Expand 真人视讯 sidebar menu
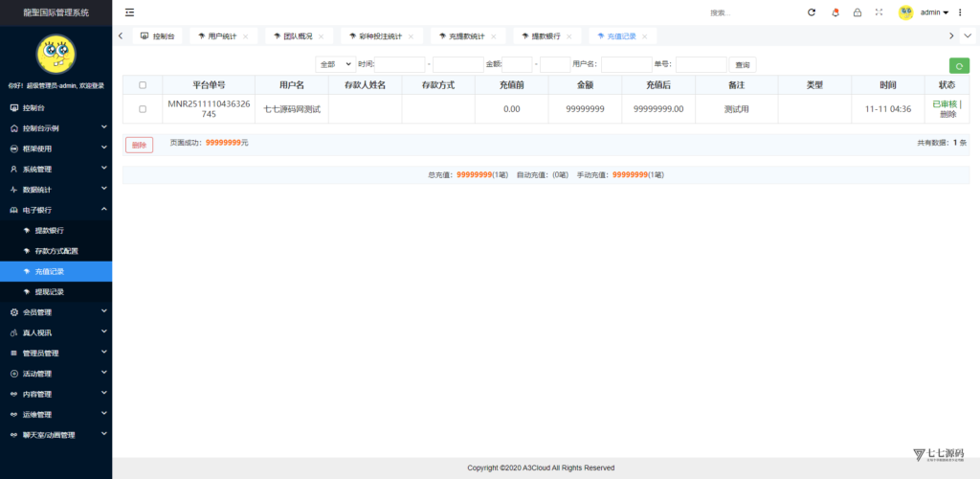The width and height of the screenshot is (980, 479). coord(56,332)
